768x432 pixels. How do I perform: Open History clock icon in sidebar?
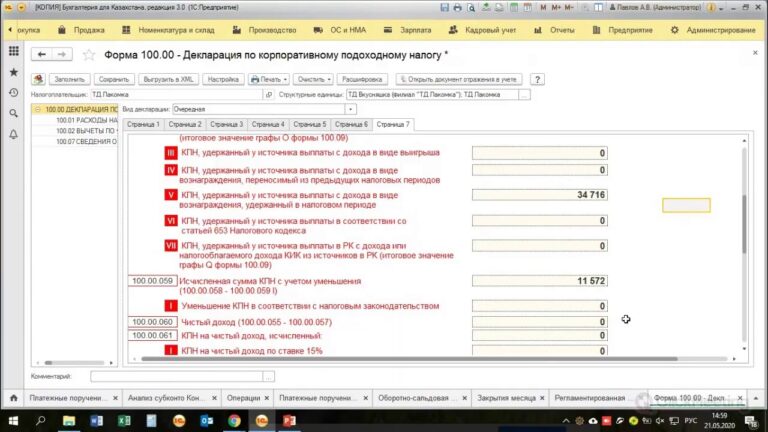pyautogui.click(x=14, y=93)
